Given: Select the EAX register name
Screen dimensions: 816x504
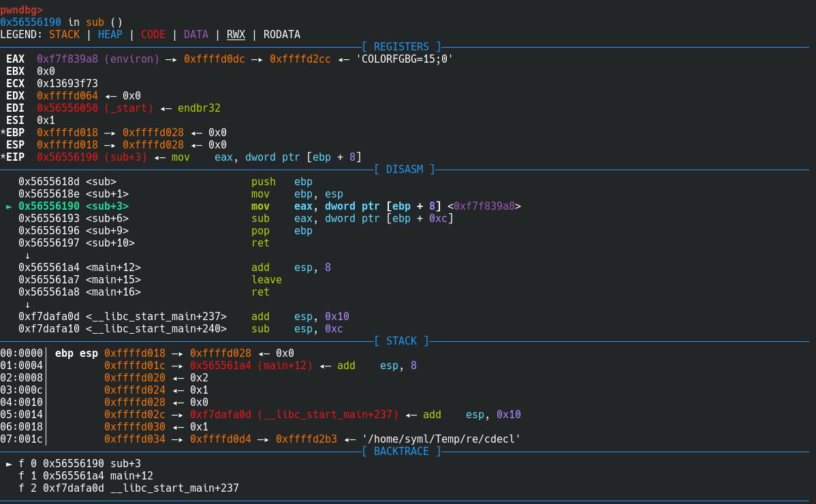Looking at the screenshot, I should (15, 59).
